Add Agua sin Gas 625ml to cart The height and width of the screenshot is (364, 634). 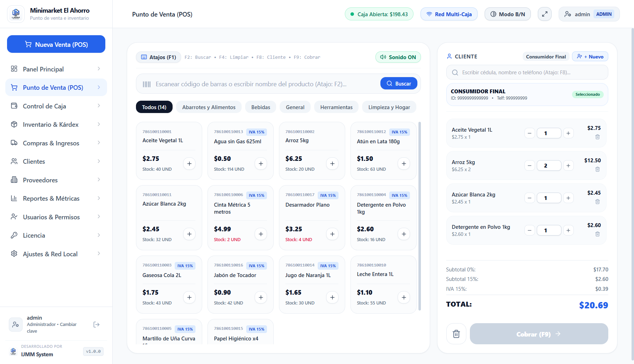pyautogui.click(x=261, y=164)
